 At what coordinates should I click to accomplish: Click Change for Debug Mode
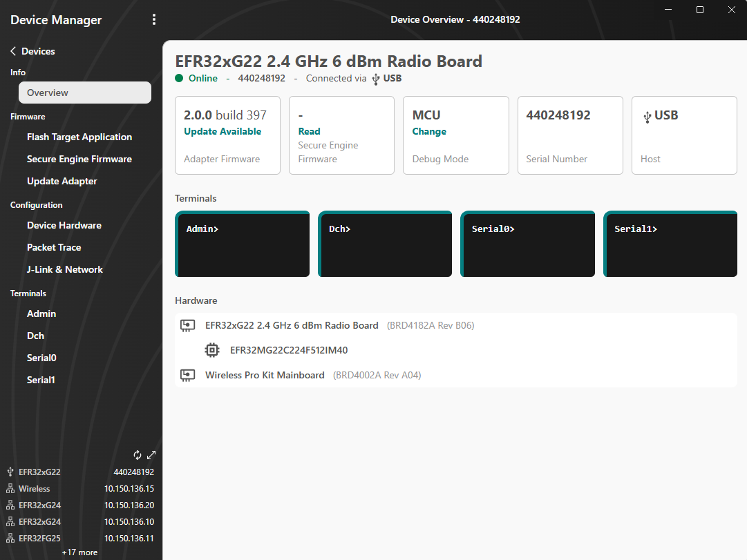[429, 131]
